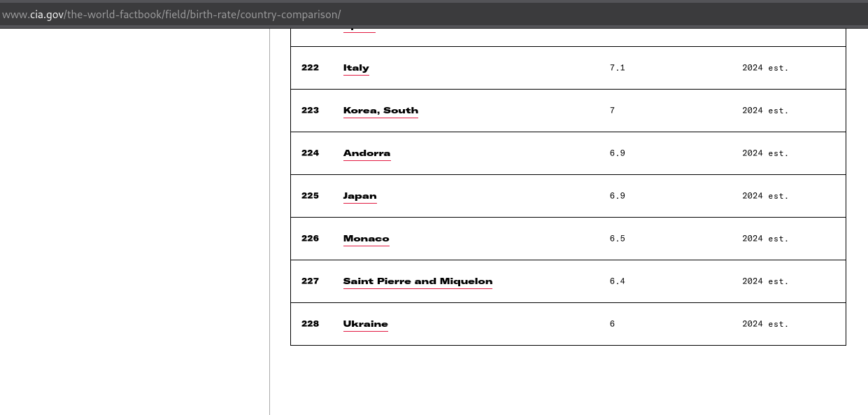This screenshot has height=415, width=868.
Task: Open the Italy country link
Action: click(x=356, y=68)
